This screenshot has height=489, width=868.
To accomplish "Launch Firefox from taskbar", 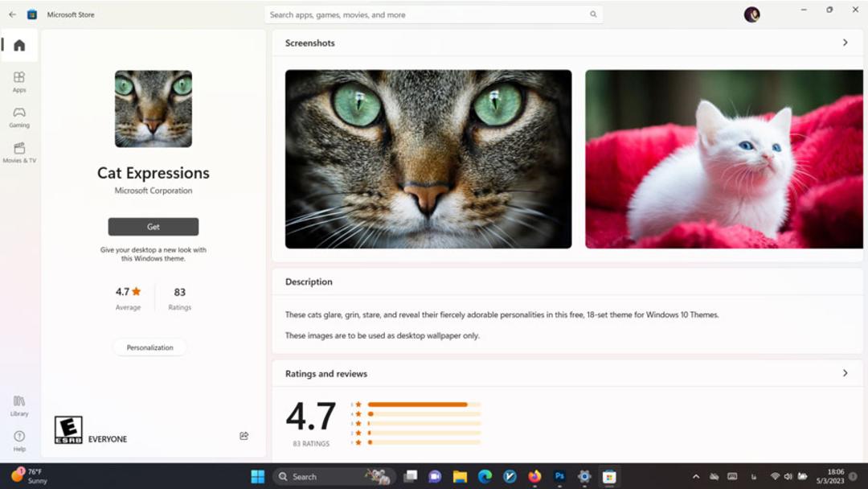I will click(534, 476).
